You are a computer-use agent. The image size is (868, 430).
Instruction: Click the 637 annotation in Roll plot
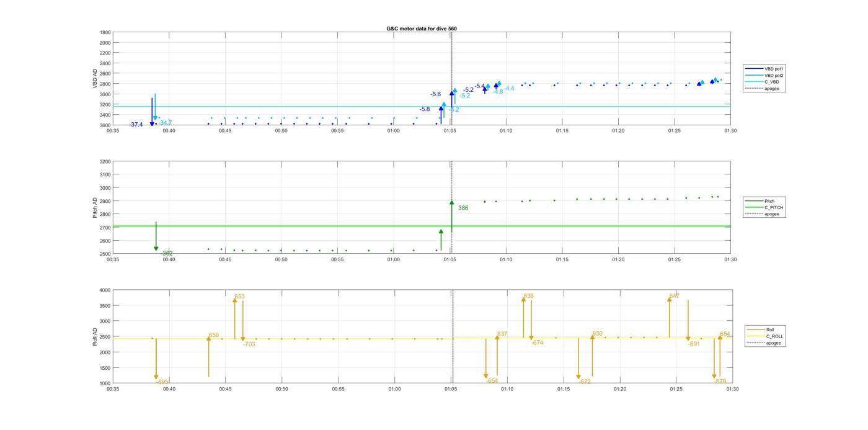(x=502, y=334)
